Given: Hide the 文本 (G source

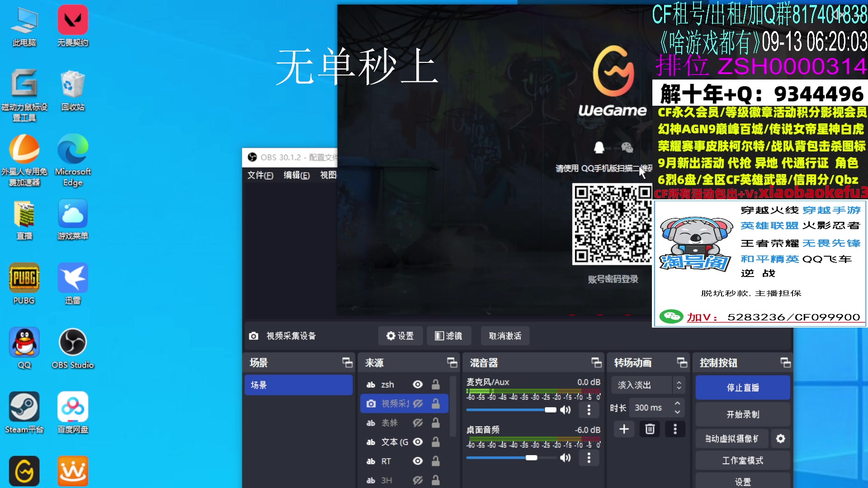Looking at the screenshot, I should pyautogui.click(x=418, y=442).
